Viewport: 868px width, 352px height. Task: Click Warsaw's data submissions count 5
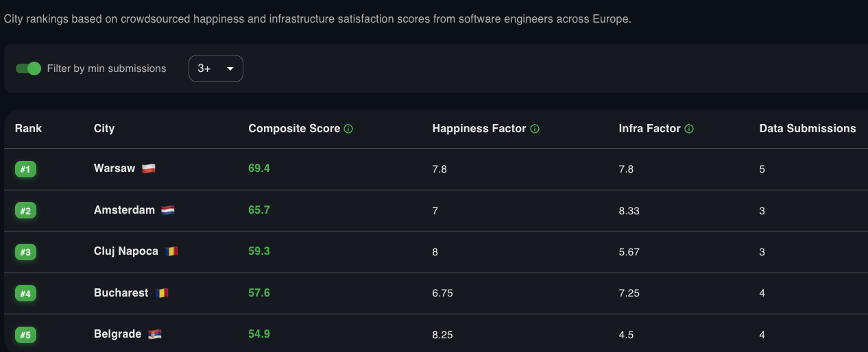point(762,169)
